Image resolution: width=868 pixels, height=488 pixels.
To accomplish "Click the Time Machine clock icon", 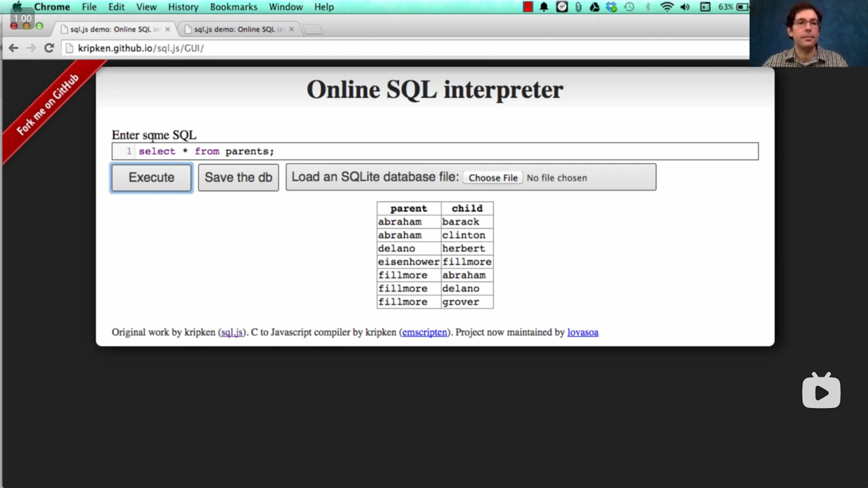I will tap(629, 7).
